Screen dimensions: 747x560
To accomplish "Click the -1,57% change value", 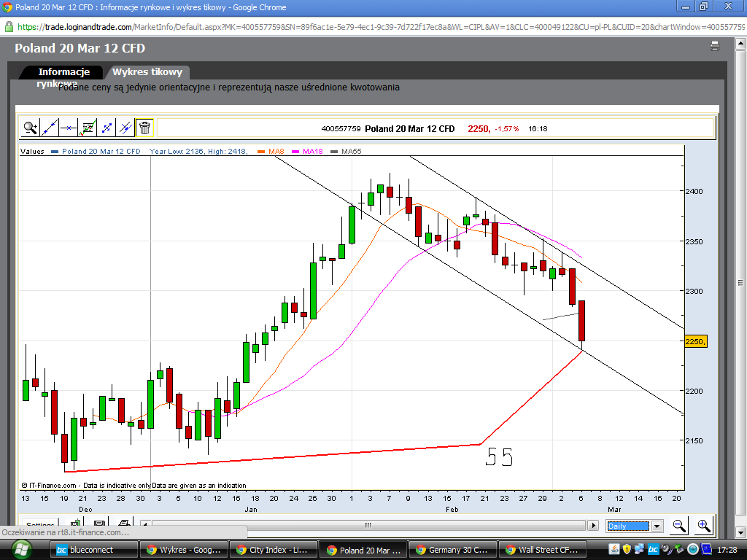I will point(507,128).
